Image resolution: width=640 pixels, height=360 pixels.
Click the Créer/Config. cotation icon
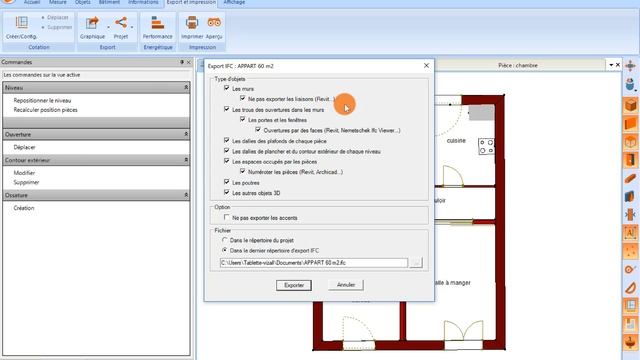[x=21, y=22]
